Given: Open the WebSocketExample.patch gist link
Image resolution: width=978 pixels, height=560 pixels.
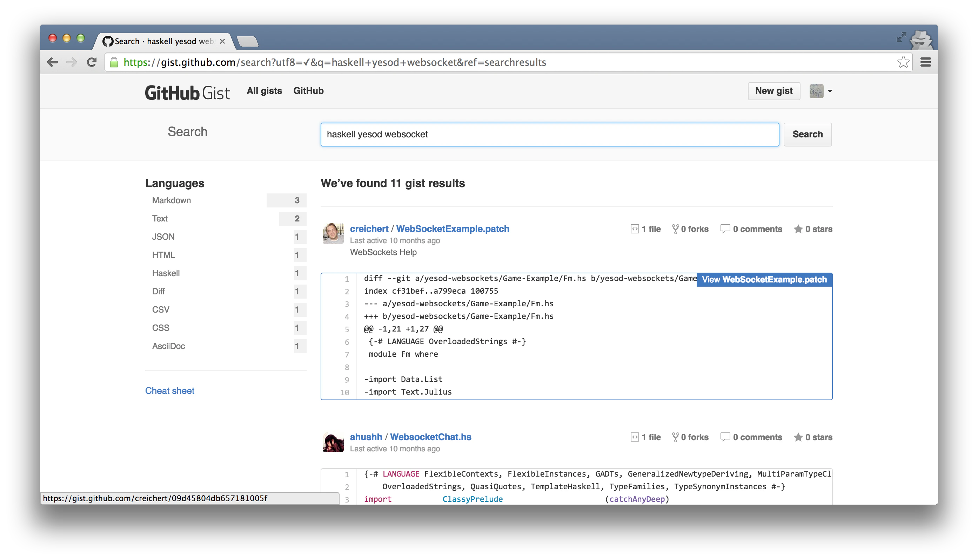Looking at the screenshot, I should (x=453, y=228).
